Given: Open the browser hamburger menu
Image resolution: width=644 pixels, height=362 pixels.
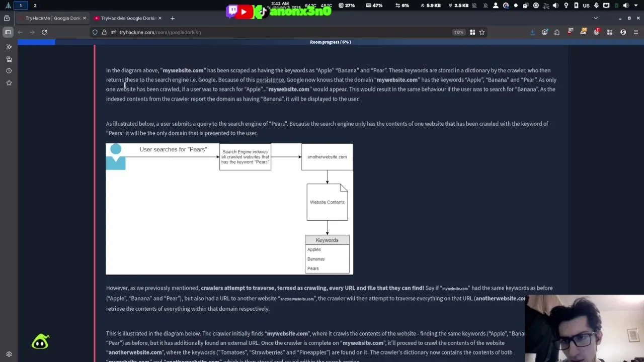Looking at the screenshot, I should [x=636, y=32].
